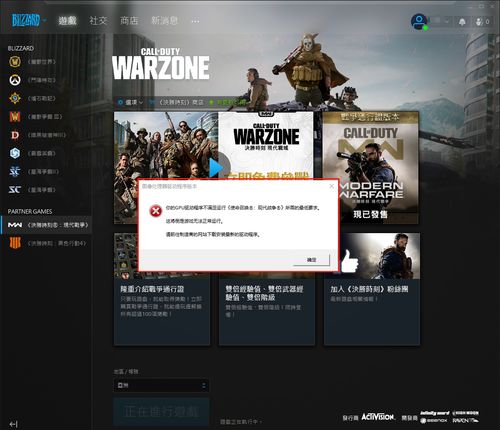The width and height of the screenshot is (500, 430).
Task: Select Black Ops 4 game icon
Action: tap(15, 243)
